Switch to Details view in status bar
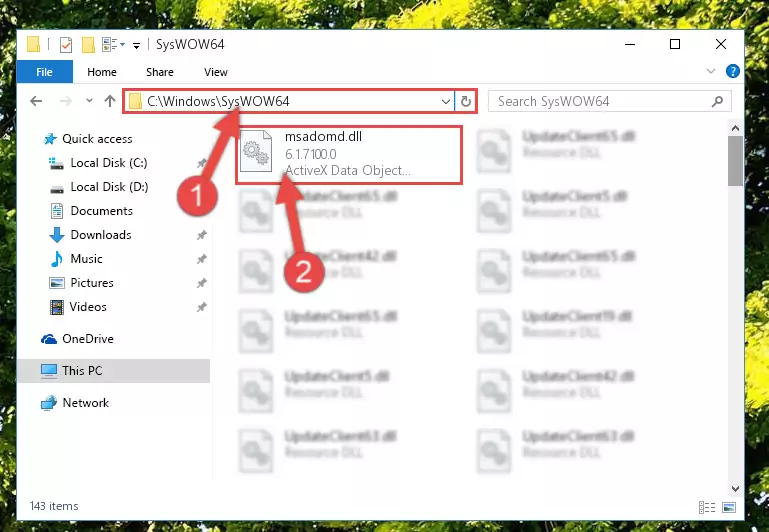The height and width of the screenshot is (532, 769). click(x=707, y=507)
